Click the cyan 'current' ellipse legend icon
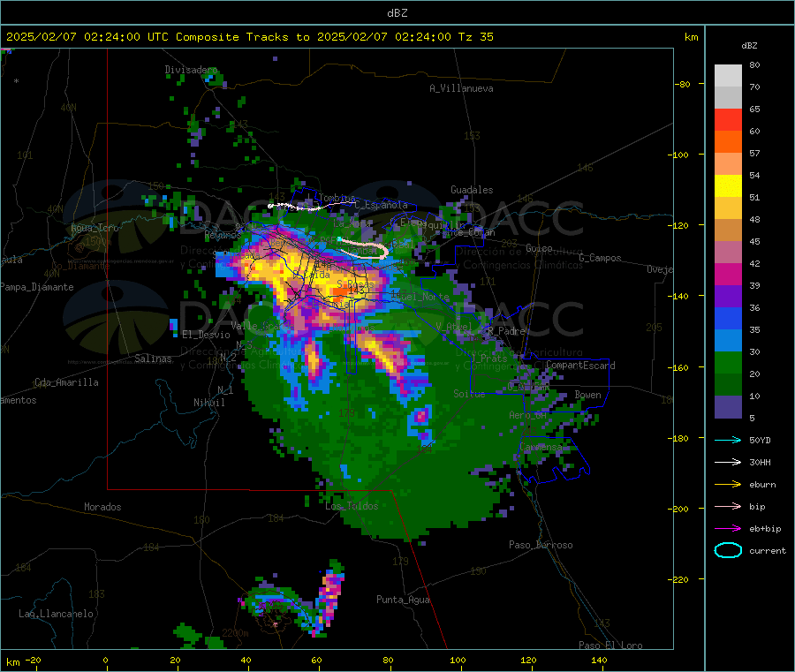The height and width of the screenshot is (672, 795). 728,550
